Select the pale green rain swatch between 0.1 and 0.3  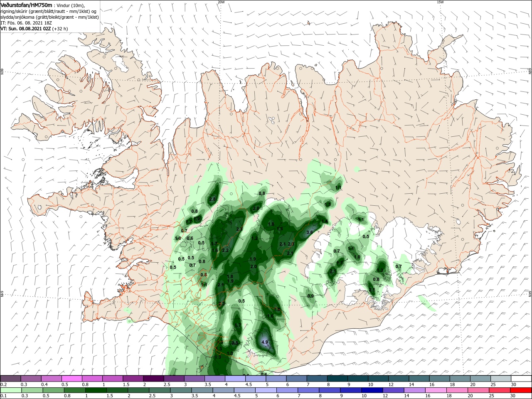11,390
